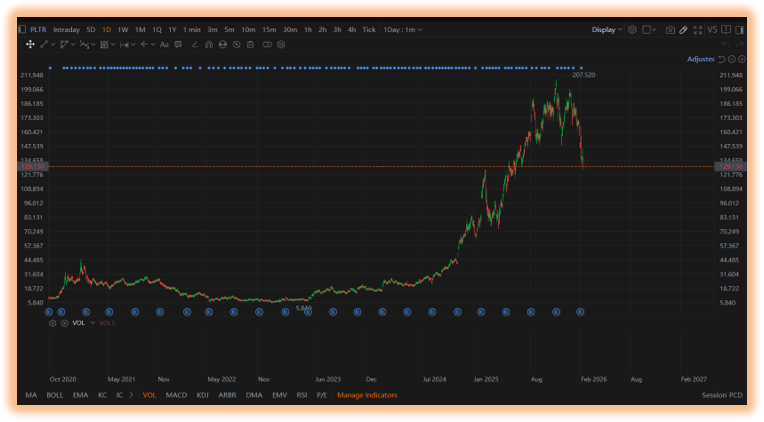Viewport: 764px width, 422px height.
Task: Click the 207.520 high price marker
Action: tap(584, 75)
